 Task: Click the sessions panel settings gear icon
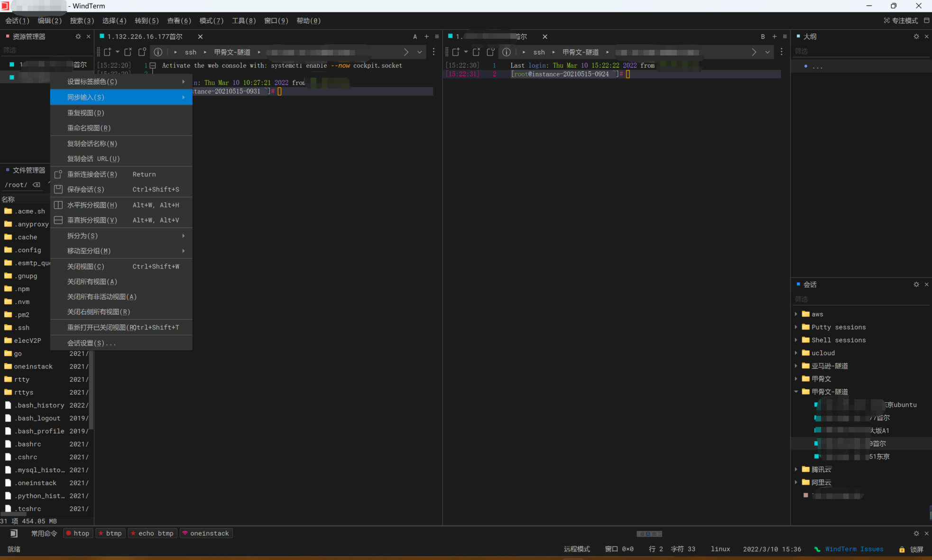coord(916,285)
